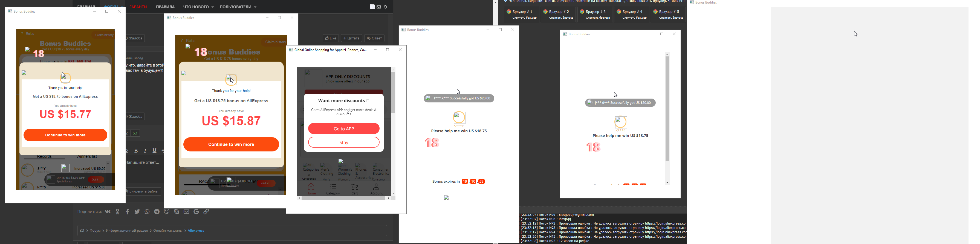Image resolution: width=980 pixels, height=244 pixels.
Task: Share the post via WhatsApp
Action: 147,212
